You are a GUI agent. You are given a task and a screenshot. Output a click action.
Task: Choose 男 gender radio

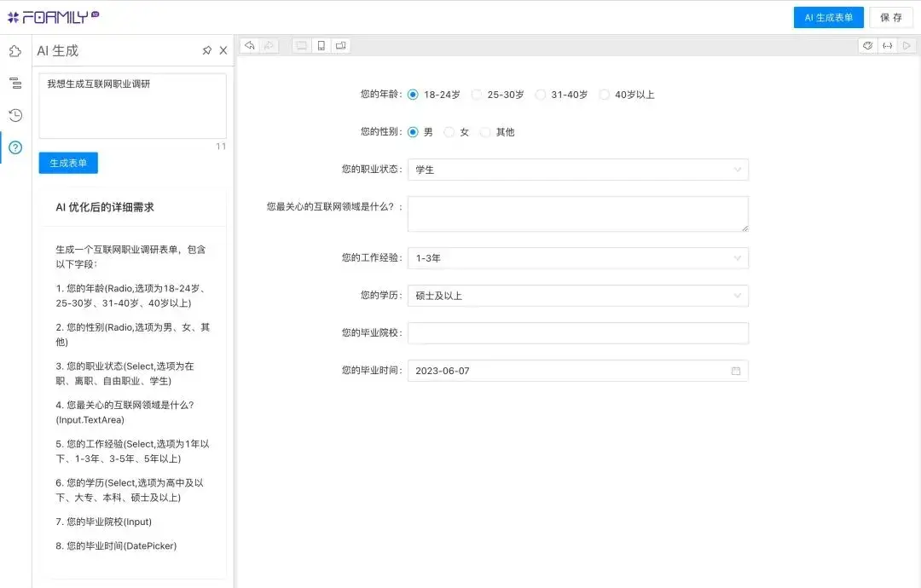(x=413, y=132)
